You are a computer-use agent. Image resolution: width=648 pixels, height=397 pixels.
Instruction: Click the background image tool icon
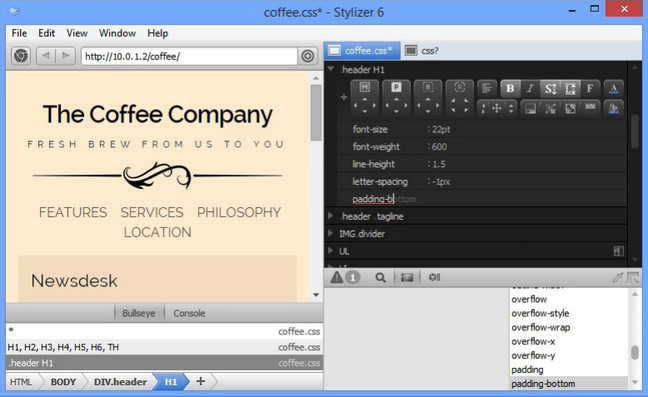[x=530, y=108]
